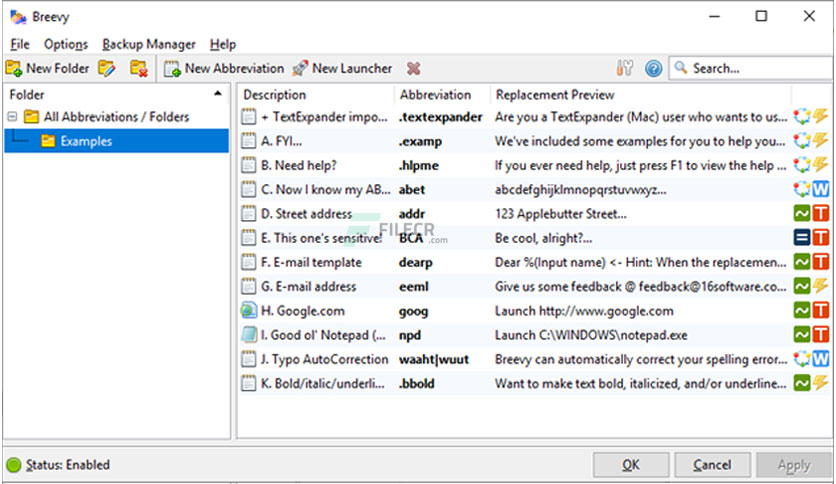This screenshot has width=836, height=484.
Task: Click the document icon beside D. Street address
Action: tap(248, 213)
